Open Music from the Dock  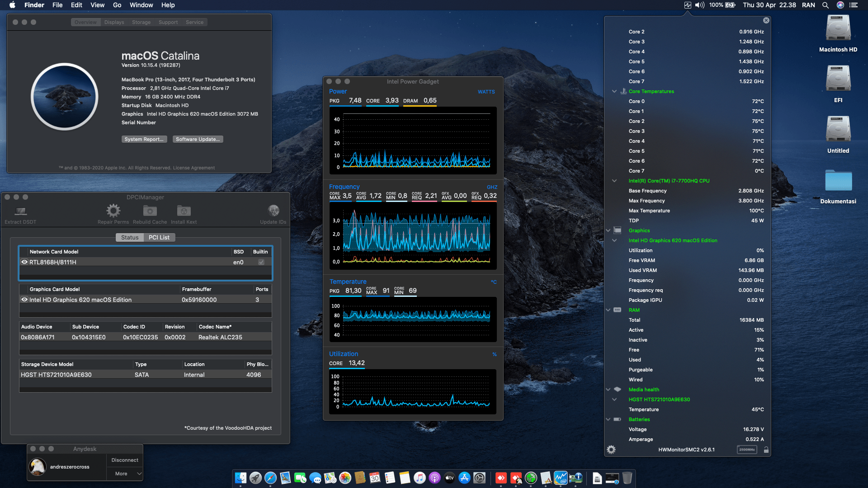(x=420, y=478)
